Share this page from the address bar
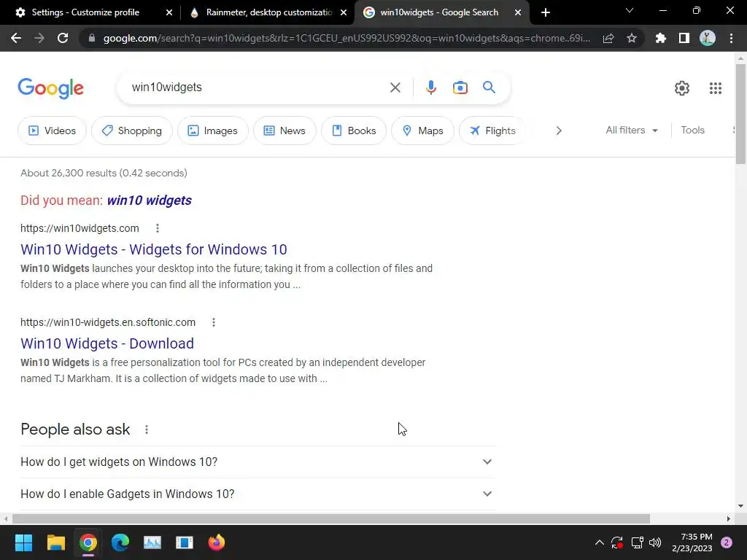 [608, 38]
